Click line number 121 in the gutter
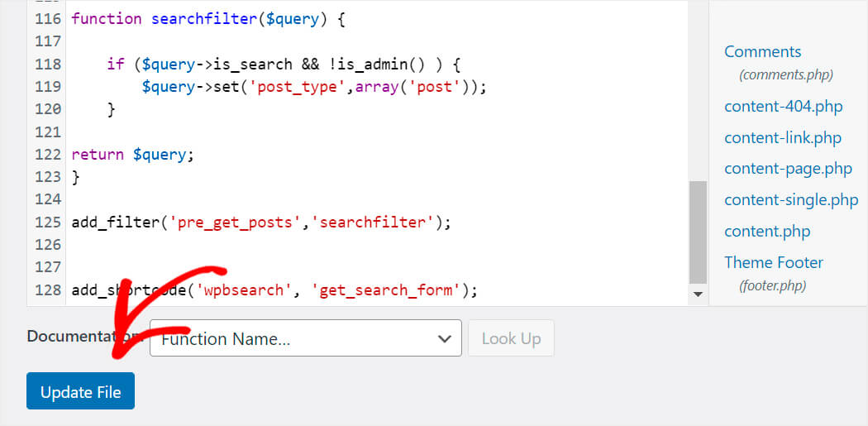This screenshot has width=868, height=426. pos(48,132)
